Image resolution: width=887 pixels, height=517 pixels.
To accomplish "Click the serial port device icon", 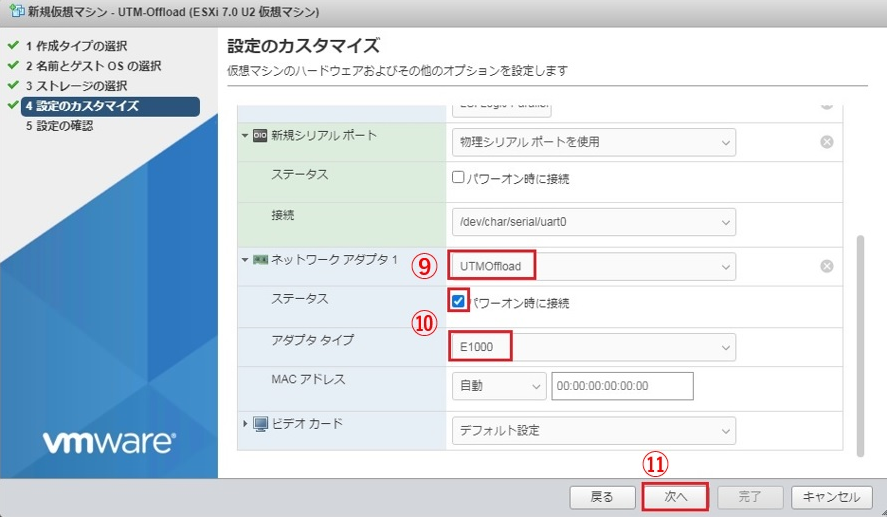I will point(260,135).
